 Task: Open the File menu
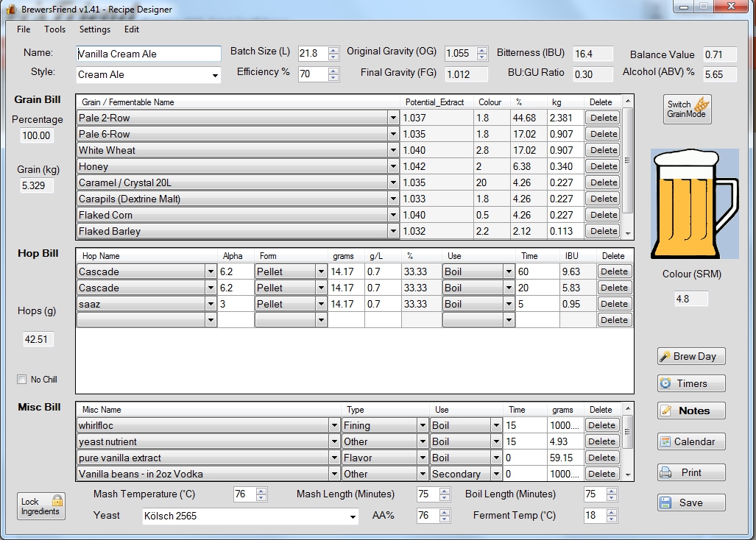pos(24,29)
